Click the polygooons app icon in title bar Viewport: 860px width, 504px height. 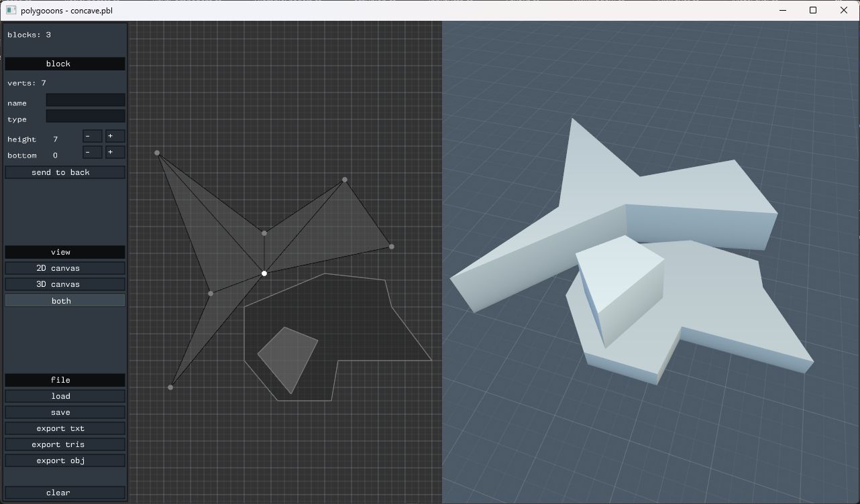tap(11, 11)
